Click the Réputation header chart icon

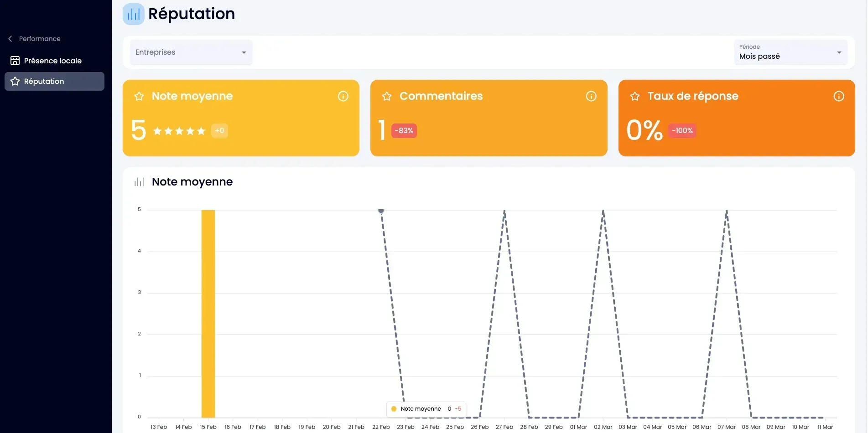[x=134, y=14]
